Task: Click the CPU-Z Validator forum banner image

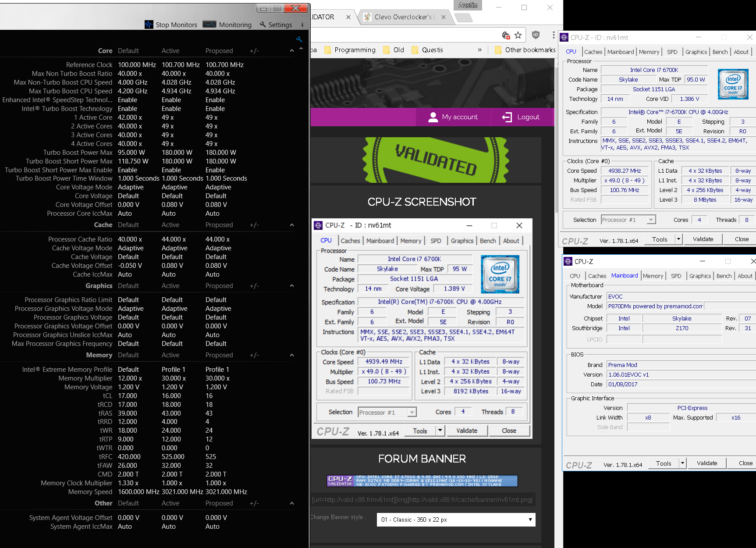Action: click(x=422, y=481)
